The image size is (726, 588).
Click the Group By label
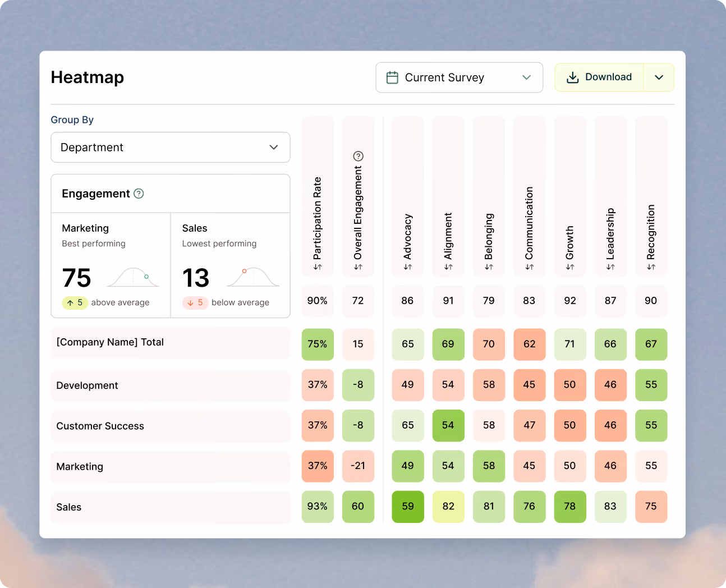pyautogui.click(x=72, y=120)
